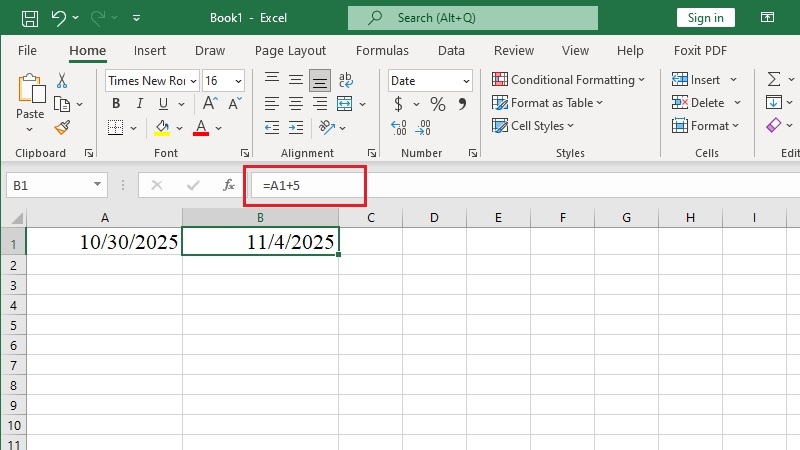Click the Center align icon
The width and height of the screenshot is (800, 450).
(295, 104)
